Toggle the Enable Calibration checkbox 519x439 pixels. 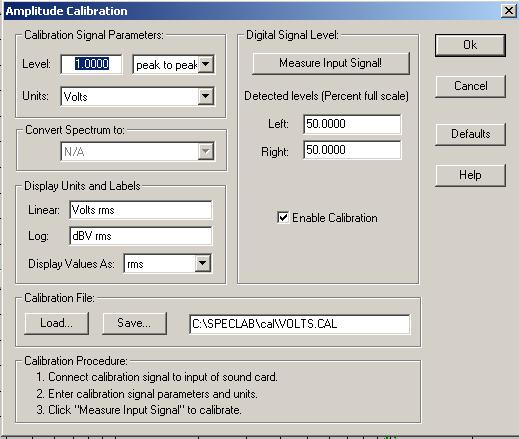pos(283,218)
